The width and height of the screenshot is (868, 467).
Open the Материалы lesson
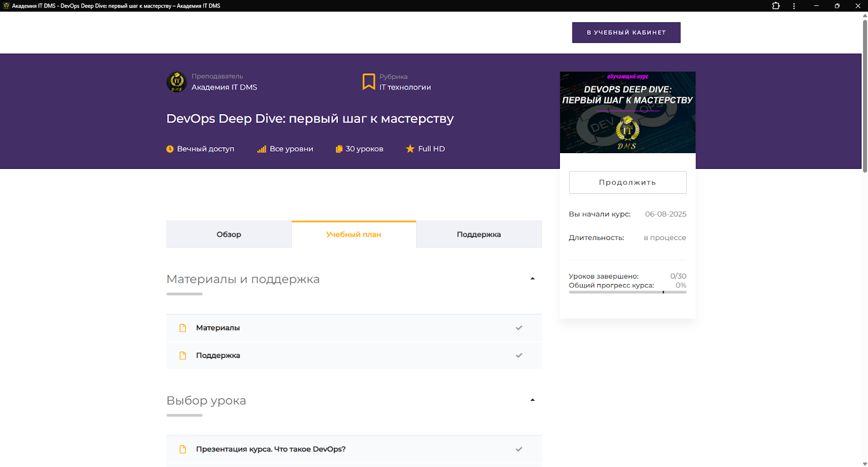click(x=354, y=328)
